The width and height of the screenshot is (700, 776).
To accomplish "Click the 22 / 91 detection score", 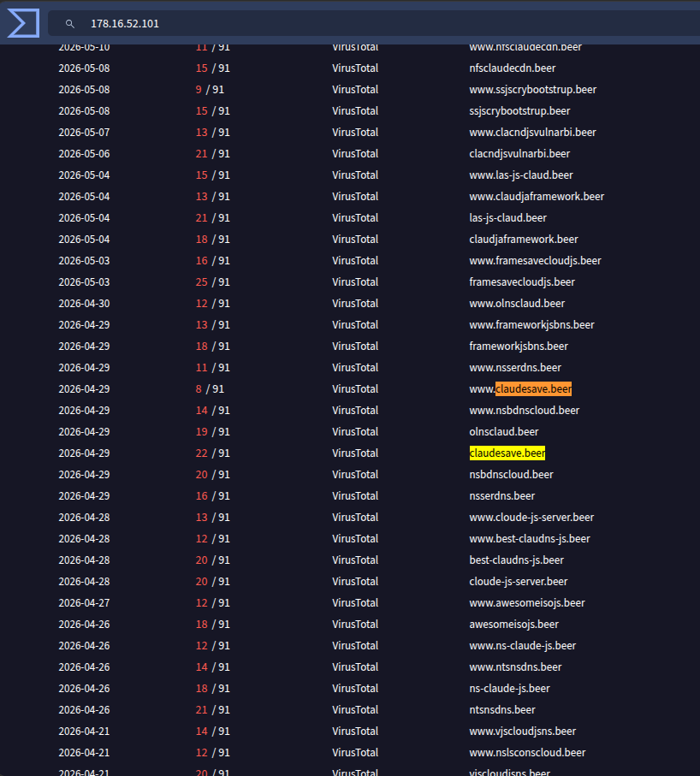I will coord(213,453).
